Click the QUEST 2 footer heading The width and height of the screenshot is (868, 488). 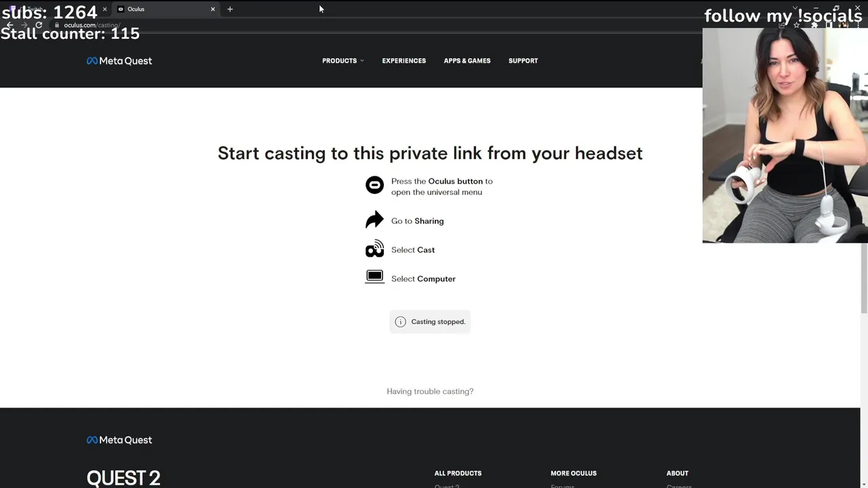(x=123, y=478)
